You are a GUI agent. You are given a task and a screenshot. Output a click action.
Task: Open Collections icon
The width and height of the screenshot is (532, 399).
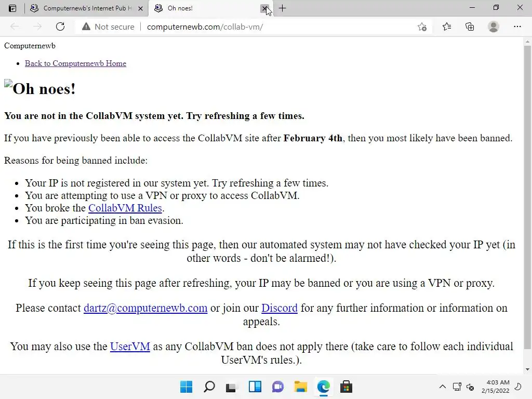[x=470, y=26]
